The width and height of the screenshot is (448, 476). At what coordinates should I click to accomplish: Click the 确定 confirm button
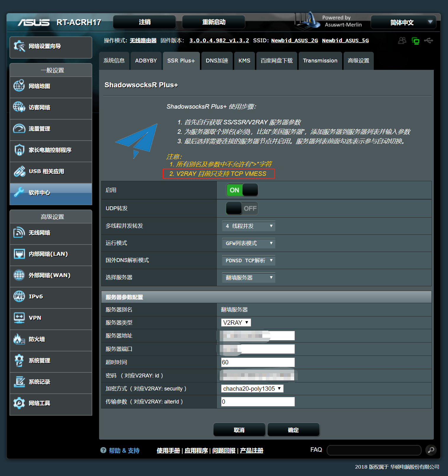293,430
